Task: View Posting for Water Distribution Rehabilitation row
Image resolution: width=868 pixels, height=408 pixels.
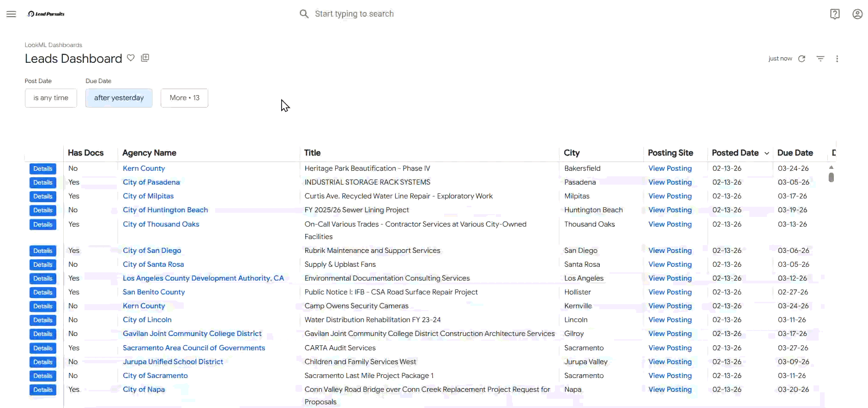Action: pos(670,320)
